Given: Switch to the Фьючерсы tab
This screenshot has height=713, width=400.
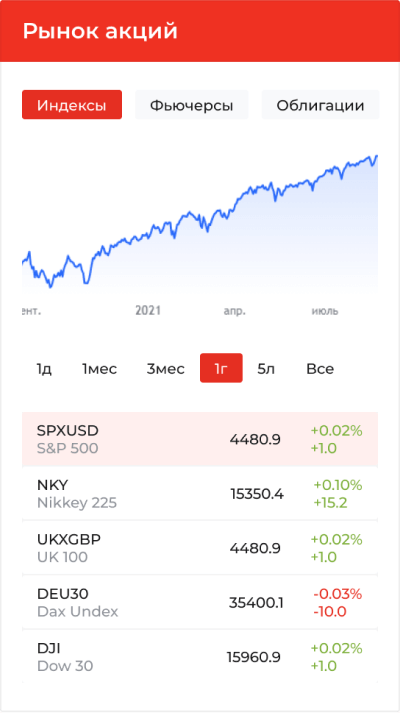Looking at the screenshot, I should tap(191, 105).
